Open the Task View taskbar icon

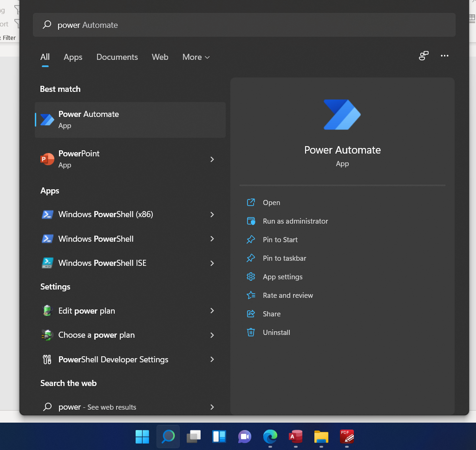(194, 437)
